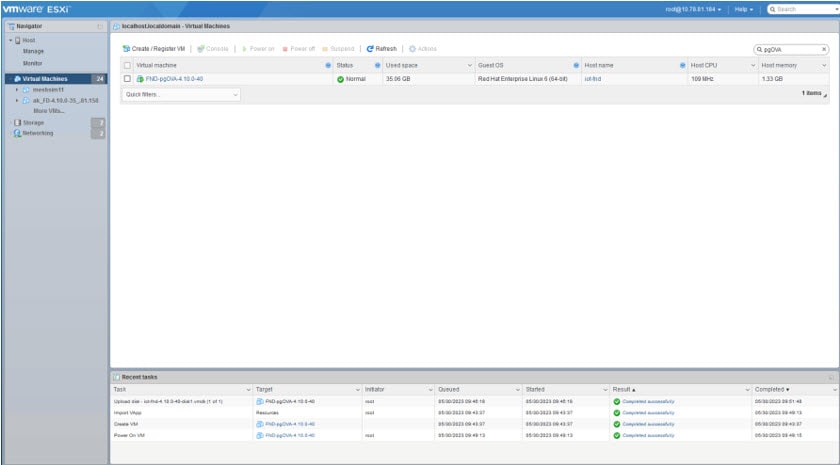Click the More VMs... link
The height and width of the screenshot is (465, 840).
[x=49, y=111]
